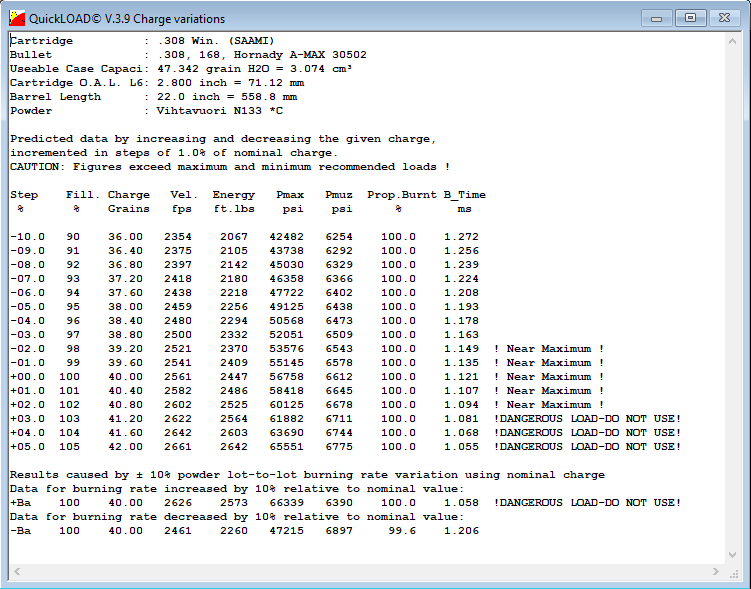751x589 pixels.
Task: Click the '+Ba' burning rate row label
Action: (20, 503)
